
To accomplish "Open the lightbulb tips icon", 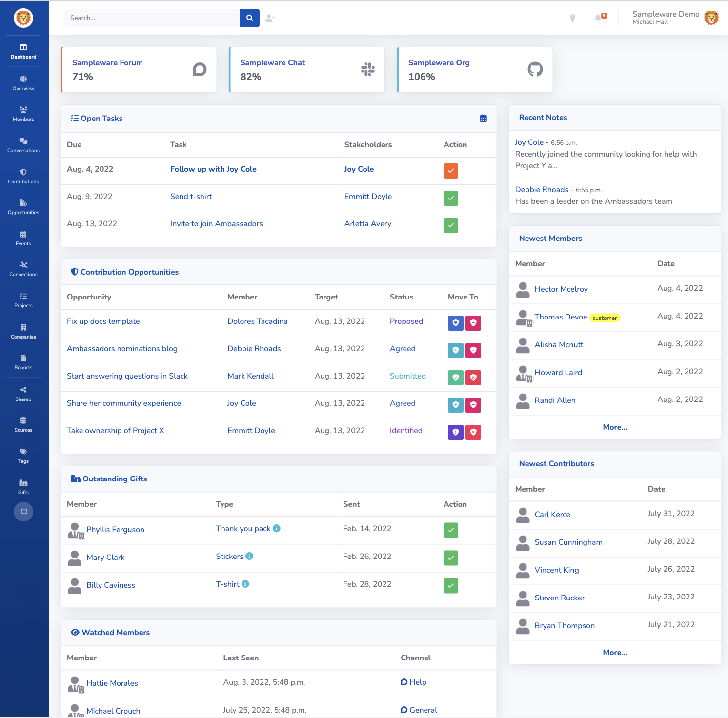I will click(x=572, y=18).
